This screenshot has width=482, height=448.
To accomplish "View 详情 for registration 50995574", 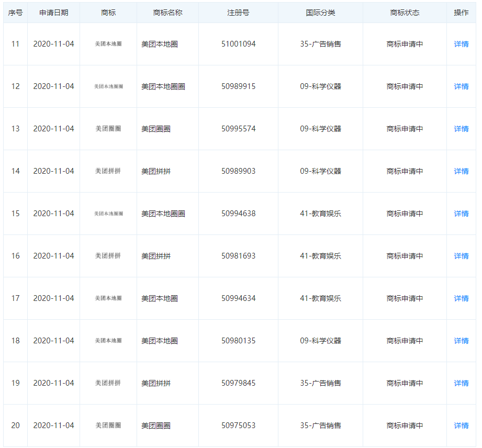I will (461, 129).
